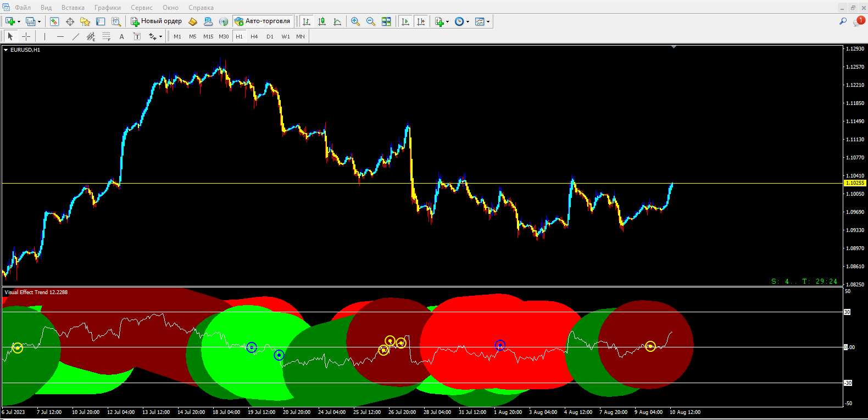Open the Сервис menu
The width and height of the screenshot is (868, 420).
(141, 8)
